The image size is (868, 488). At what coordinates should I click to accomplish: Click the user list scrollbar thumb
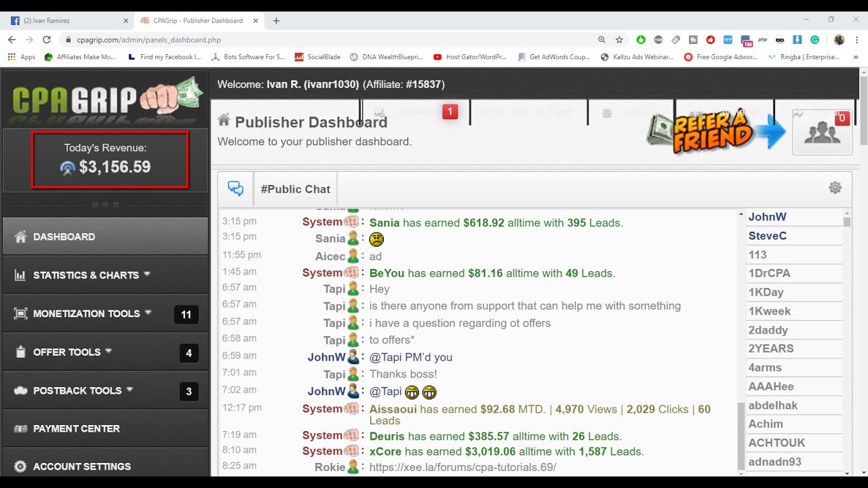(847, 222)
